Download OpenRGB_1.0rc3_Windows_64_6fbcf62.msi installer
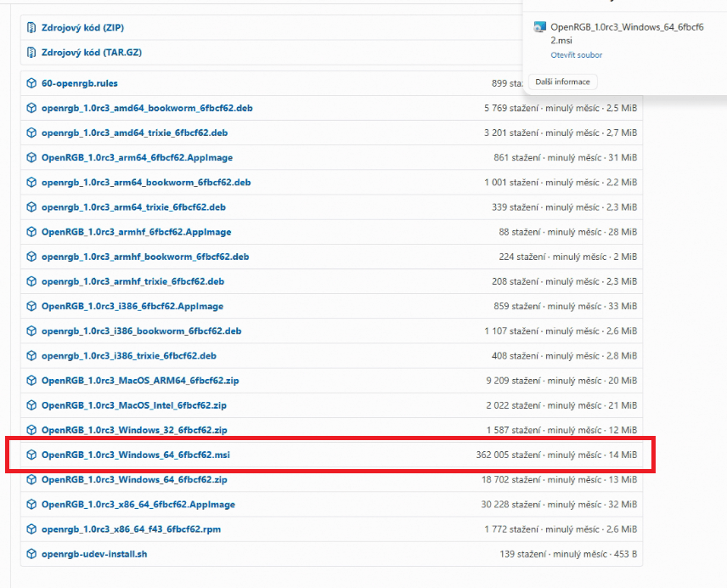This screenshot has height=588, width=727. 135,455
